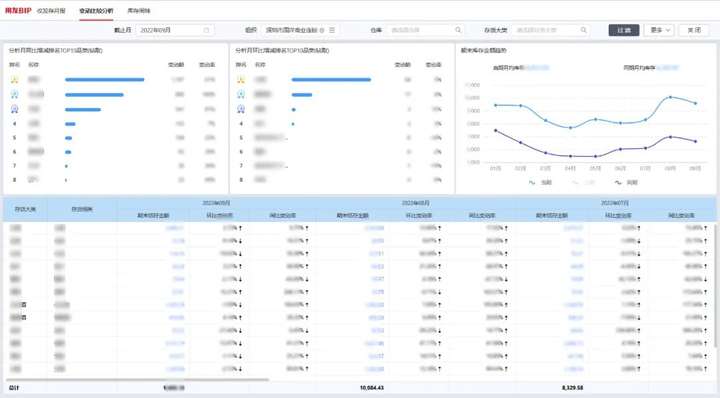Open the calendar icon in the 截止月 field
This screenshot has height=398, width=720.
[206, 30]
